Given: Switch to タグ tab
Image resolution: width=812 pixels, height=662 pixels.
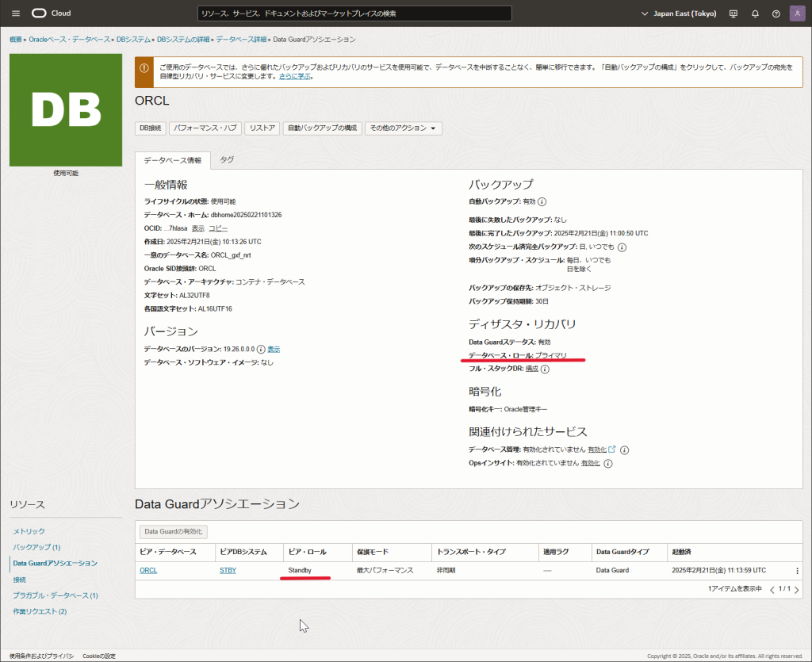Looking at the screenshot, I should [x=227, y=160].
